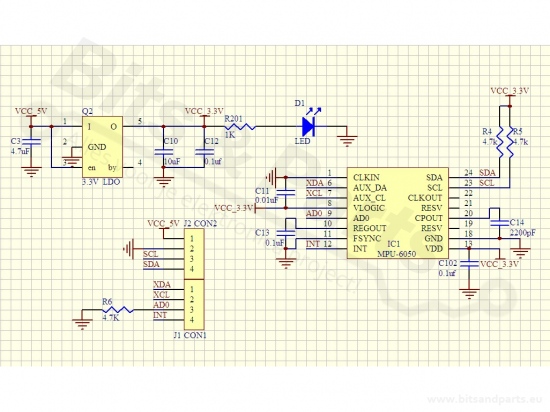The image size is (550, 412).
Task: Click the CPOUT pin name
Action: [x=428, y=218]
